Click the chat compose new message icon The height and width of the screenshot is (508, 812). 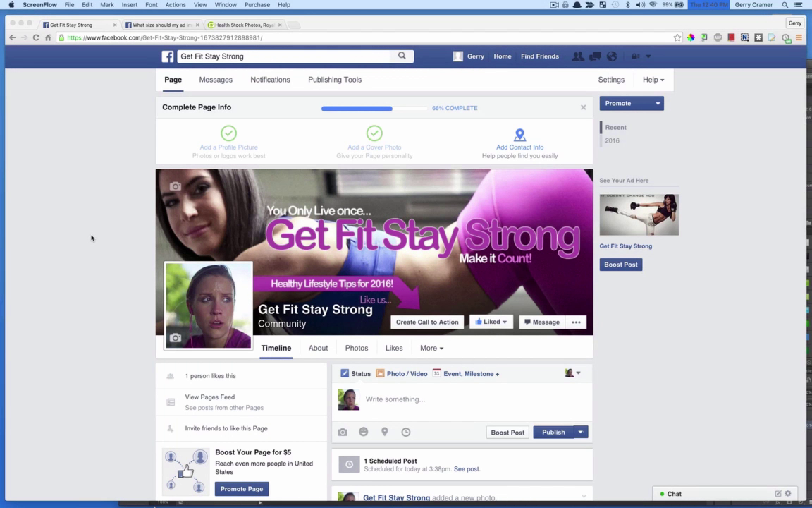(778, 493)
